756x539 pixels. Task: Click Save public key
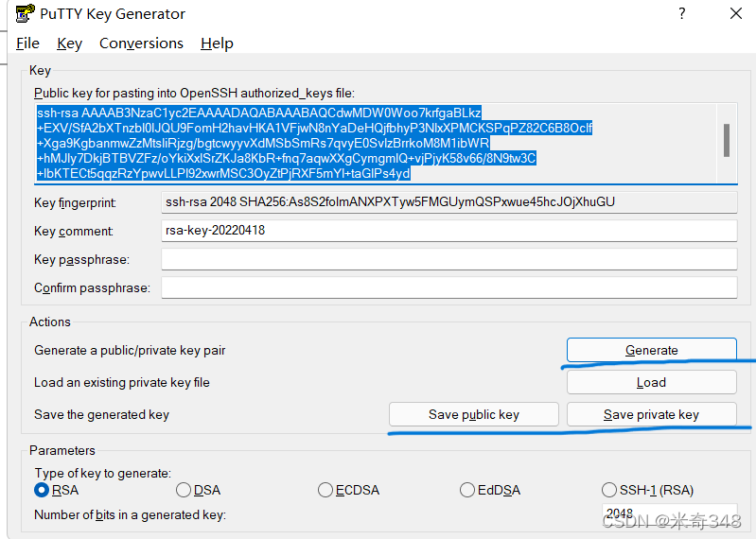pos(473,414)
